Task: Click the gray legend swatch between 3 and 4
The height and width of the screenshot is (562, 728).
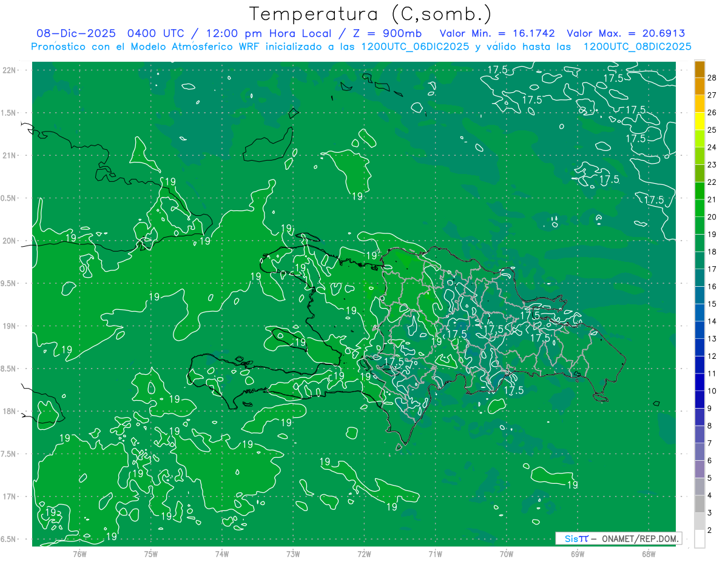Action: point(699,504)
